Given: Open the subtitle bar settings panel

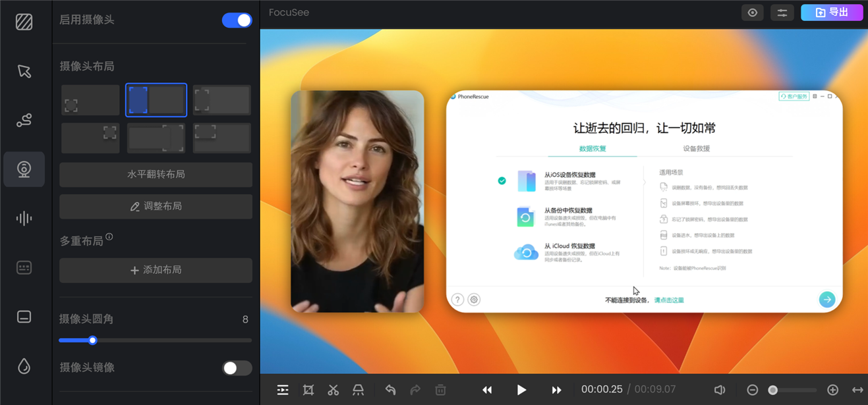Looking at the screenshot, I should 24,317.
